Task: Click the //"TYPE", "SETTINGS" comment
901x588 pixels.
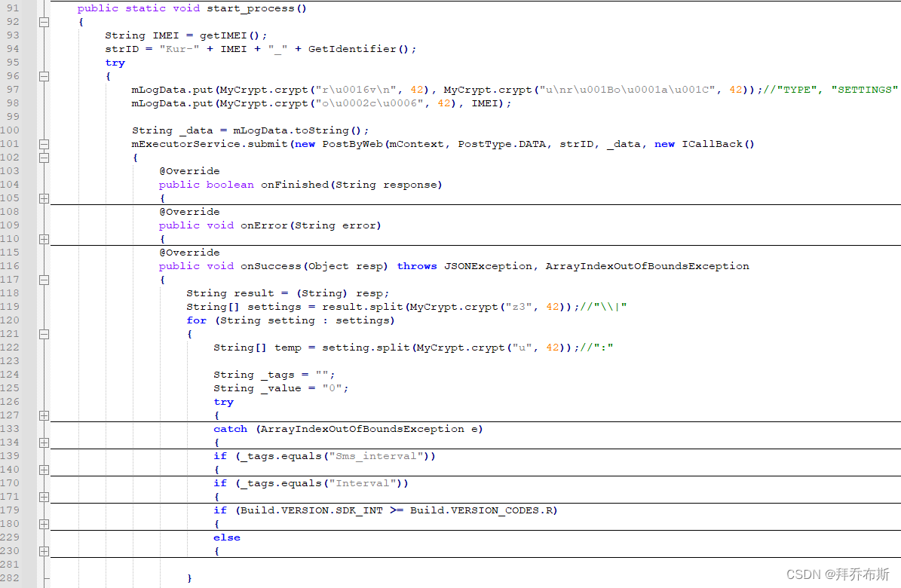Action: click(830, 90)
